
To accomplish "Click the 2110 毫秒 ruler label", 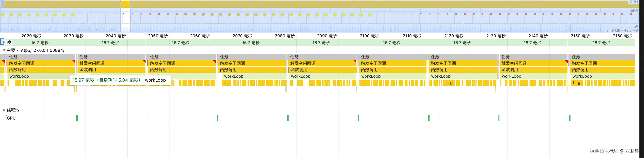I will click(412, 36).
